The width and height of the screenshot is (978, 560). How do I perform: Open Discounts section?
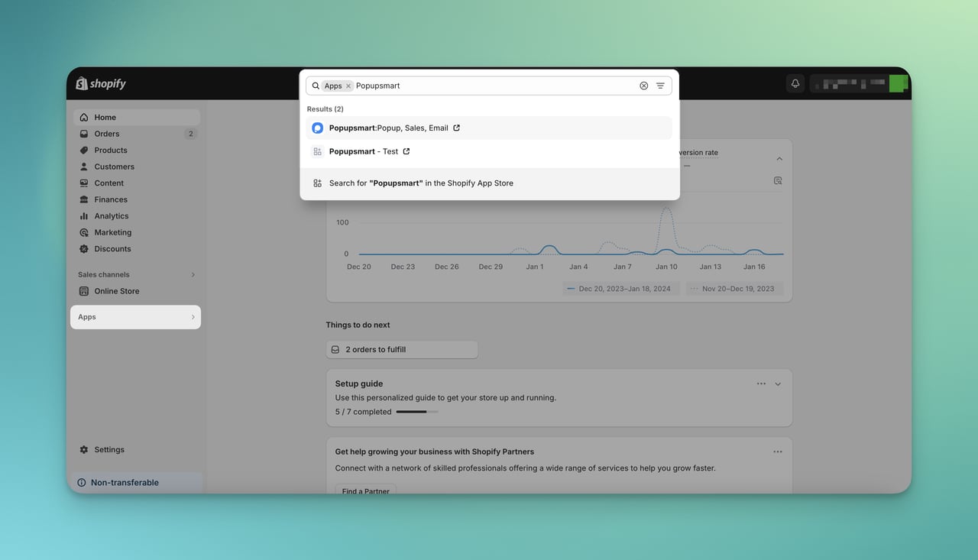(x=137, y=249)
